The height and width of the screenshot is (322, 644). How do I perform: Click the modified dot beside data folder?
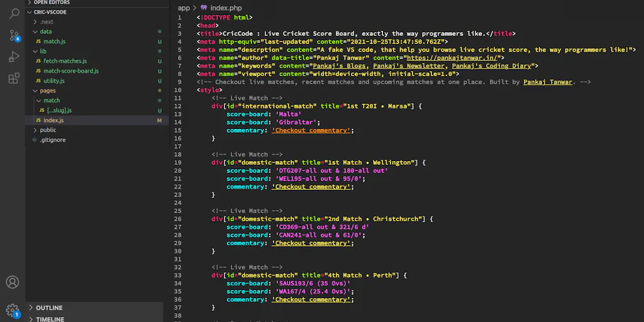click(159, 31)
